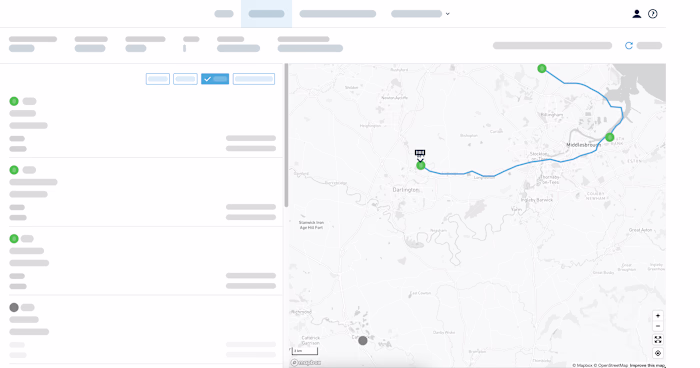This screenshot has height=368, width=700.
Task: Select the highlighted second navigation tab
Action: point(267,14)
